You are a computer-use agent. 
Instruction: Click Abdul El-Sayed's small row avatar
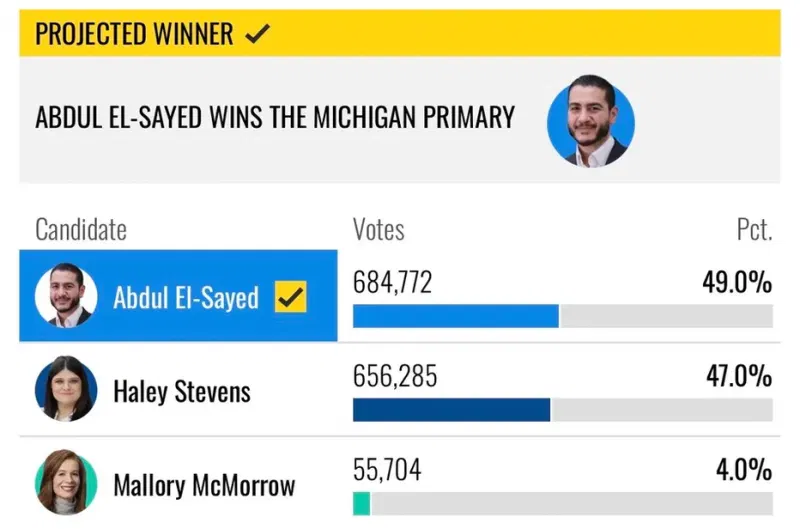(x=66, y=295)
